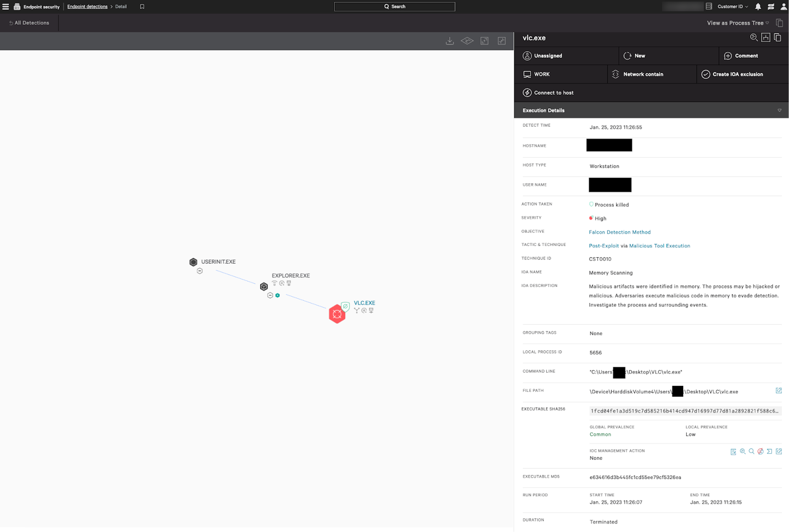Open the Post-Exploit tactic link
Viewport: 789px width, 532px height.
click(x=604, y=246)
